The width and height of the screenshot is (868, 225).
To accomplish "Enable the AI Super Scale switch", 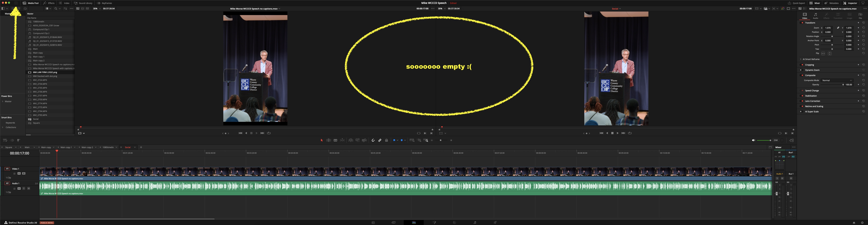I will pos(801,111).
